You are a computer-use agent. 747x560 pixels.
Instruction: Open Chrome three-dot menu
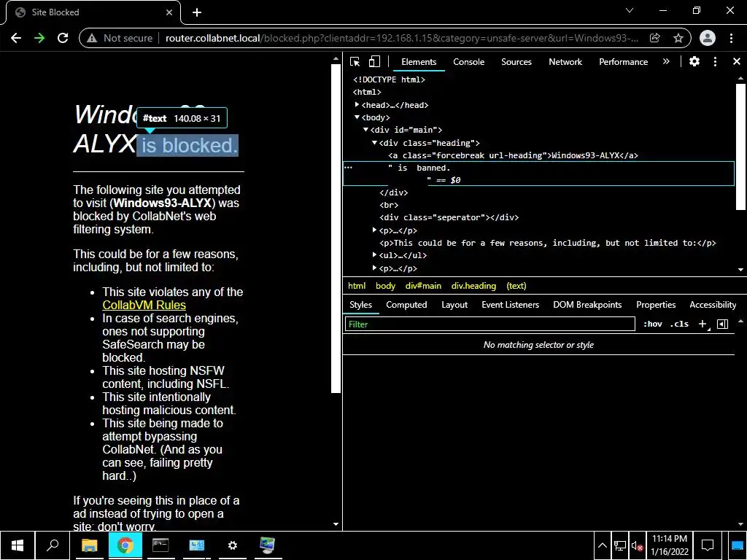tap(731, 38)
